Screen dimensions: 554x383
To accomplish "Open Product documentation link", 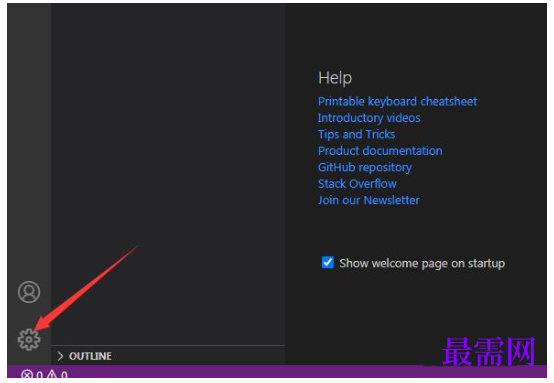I will click(x=380, y=151).
